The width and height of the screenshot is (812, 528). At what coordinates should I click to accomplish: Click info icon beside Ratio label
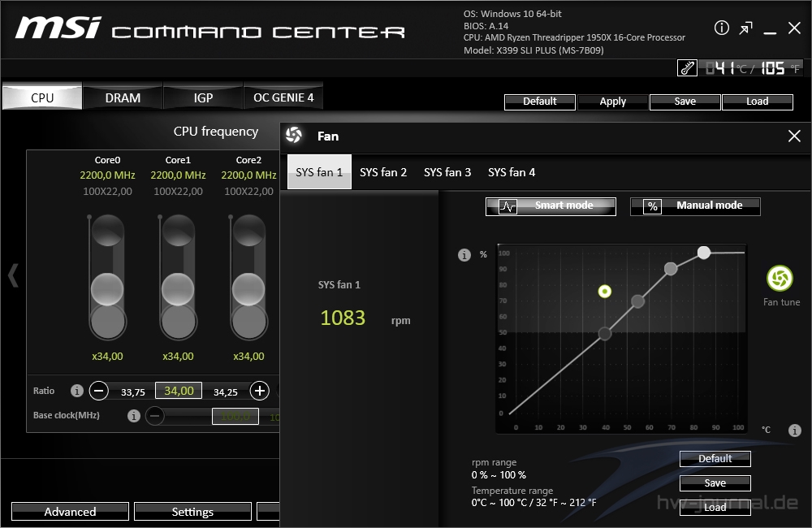tap(76, 391)
